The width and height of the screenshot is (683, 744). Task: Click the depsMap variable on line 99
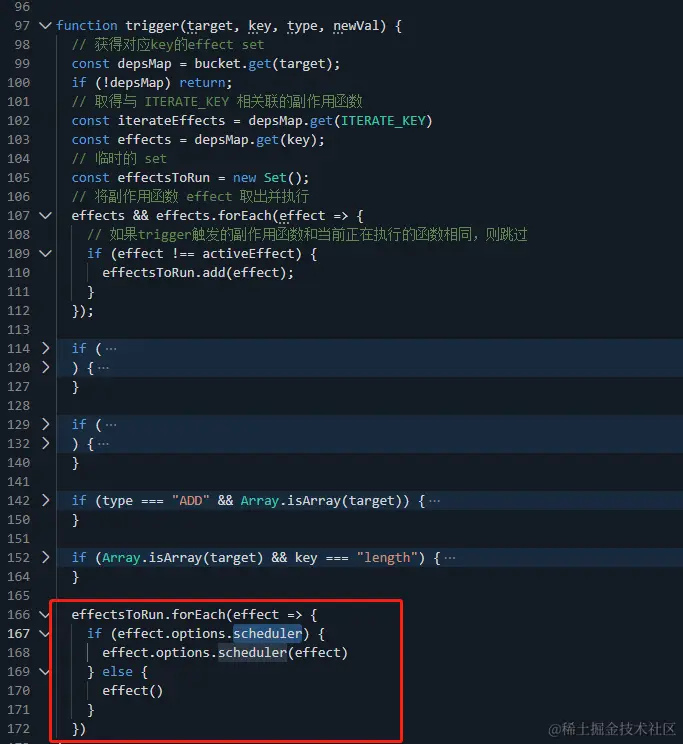point(144,64)
